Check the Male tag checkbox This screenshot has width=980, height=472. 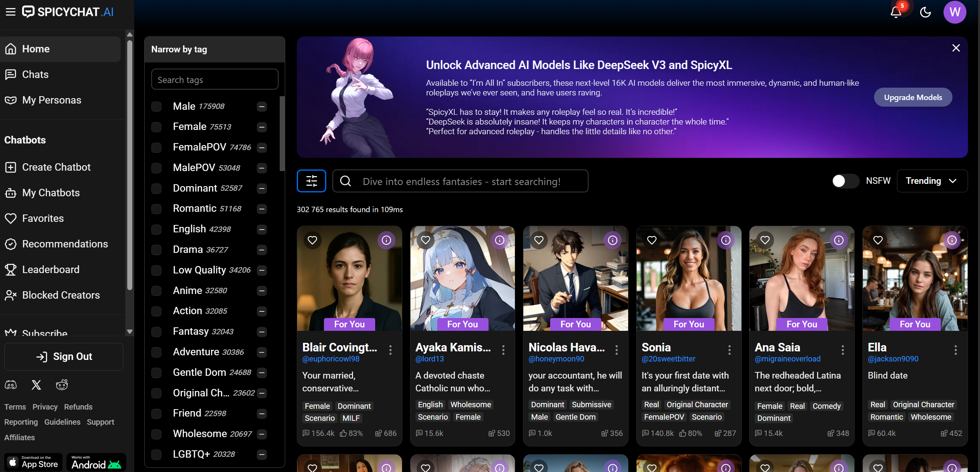[156, 106]
